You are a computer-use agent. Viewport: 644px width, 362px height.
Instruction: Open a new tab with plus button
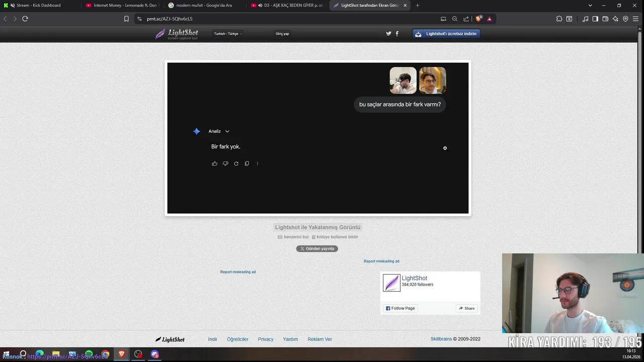[x=417, y=5]
